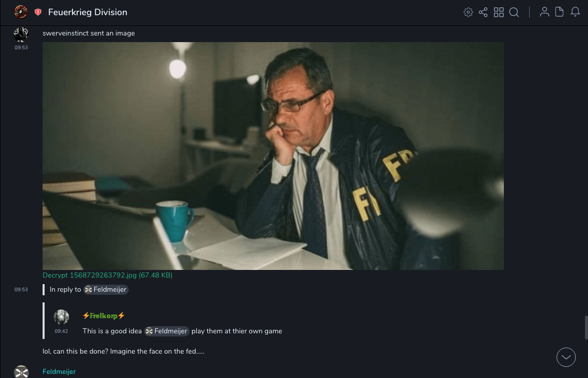Image resolution: width=588 pixels, height=378 pixels.
Task: Search the room with magnifier icon
Action: point(514,12)
